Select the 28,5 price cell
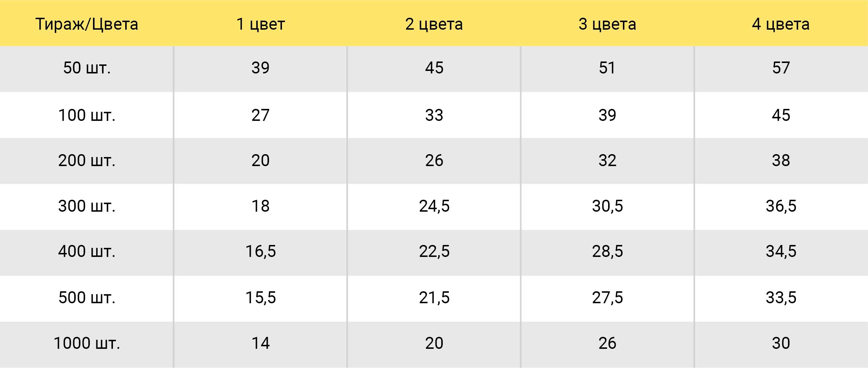This screenshot has width=868, height=368. pos(607,251)
